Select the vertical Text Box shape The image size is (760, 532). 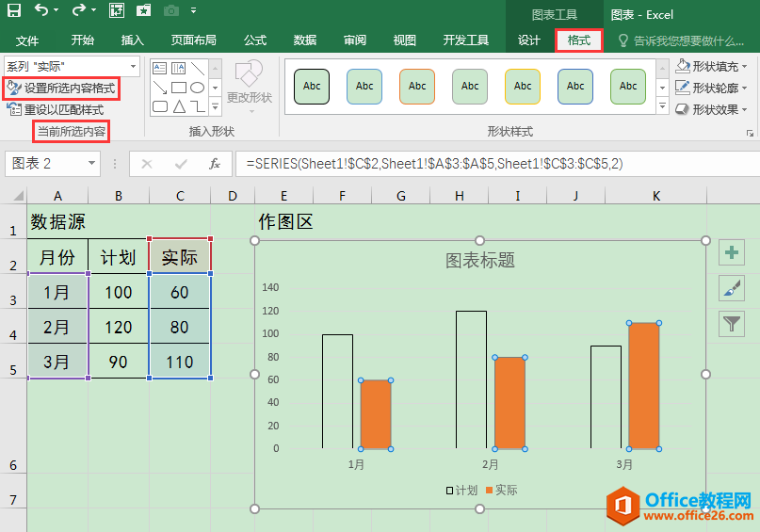[x=178, y=69]
